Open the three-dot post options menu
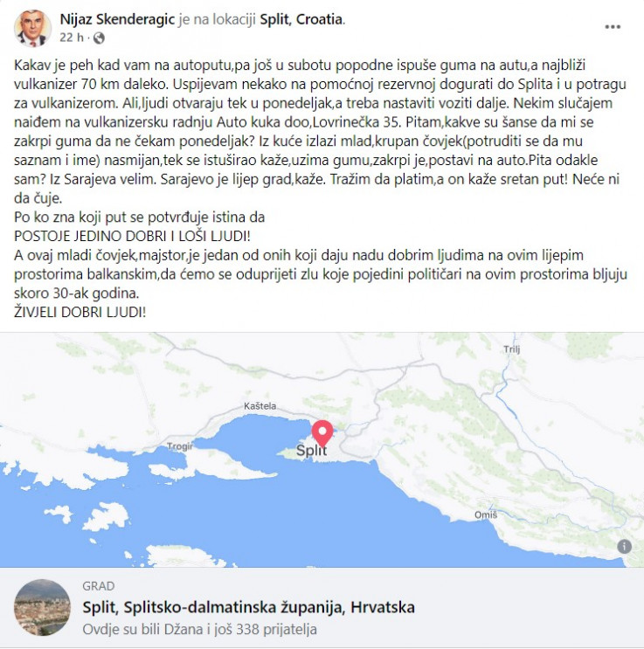This screenshot has width=644, height=649. (x=613, y=27)
